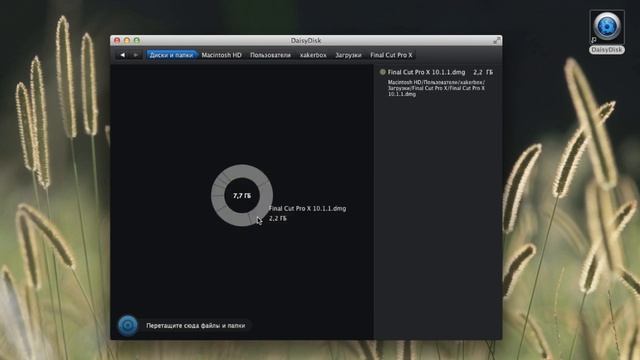640x360 pixels.
Task: Click the file path text under the dmg entry
Action: point(436,88)
